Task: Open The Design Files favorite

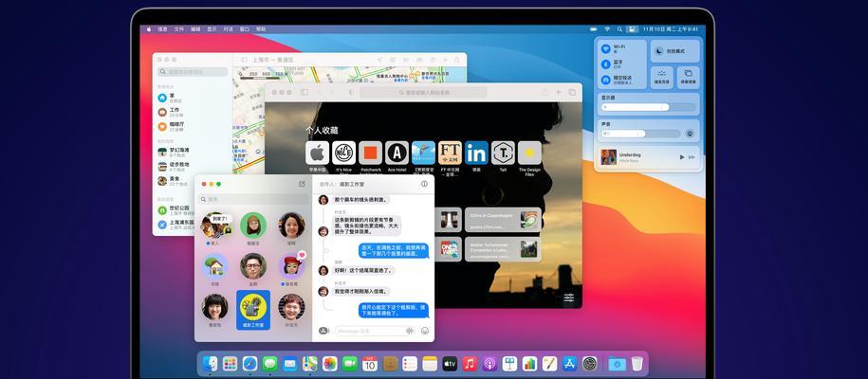Action: tap(529, 153)
